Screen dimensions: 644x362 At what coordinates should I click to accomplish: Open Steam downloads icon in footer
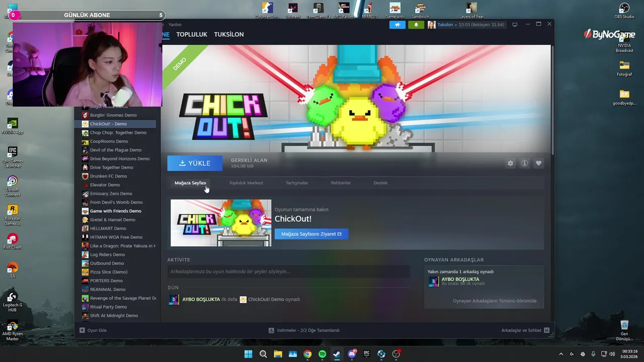271,330
